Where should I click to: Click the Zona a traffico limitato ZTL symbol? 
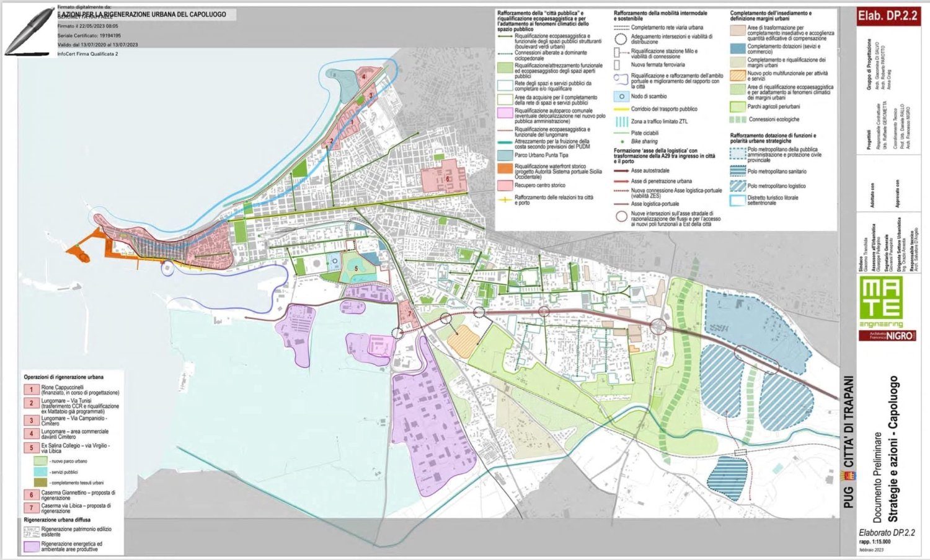pos(621,121)
